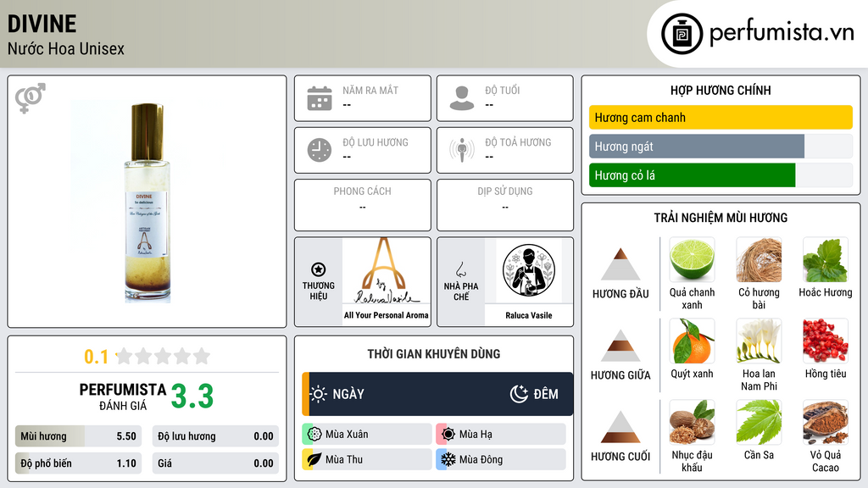
Task: Click the moon icon next to Đêm
Action: (x=519, y=394)
